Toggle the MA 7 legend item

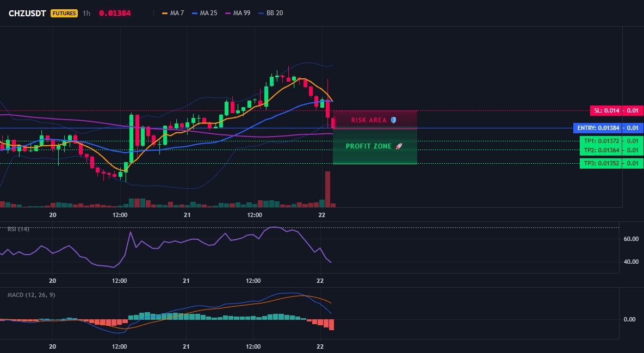click(x=173, y=13)
